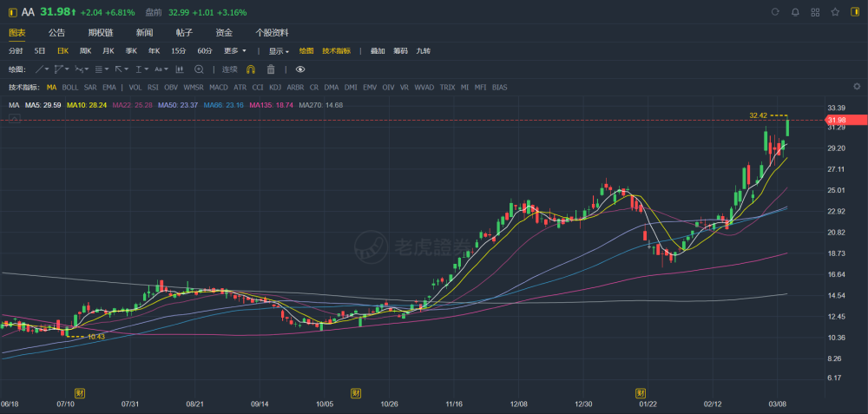Switch to the 公告 tab
Screen dimensions: 868x414
[x=56, y=33]
